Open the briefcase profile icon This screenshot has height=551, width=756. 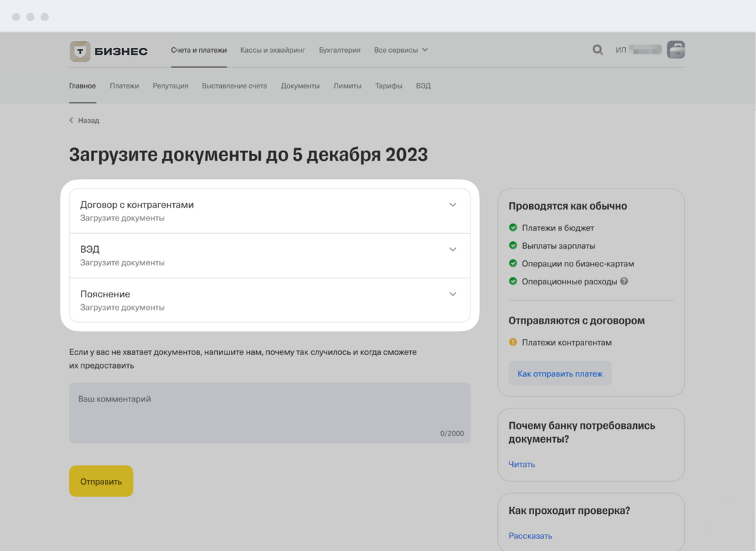[x=676, y=50]
